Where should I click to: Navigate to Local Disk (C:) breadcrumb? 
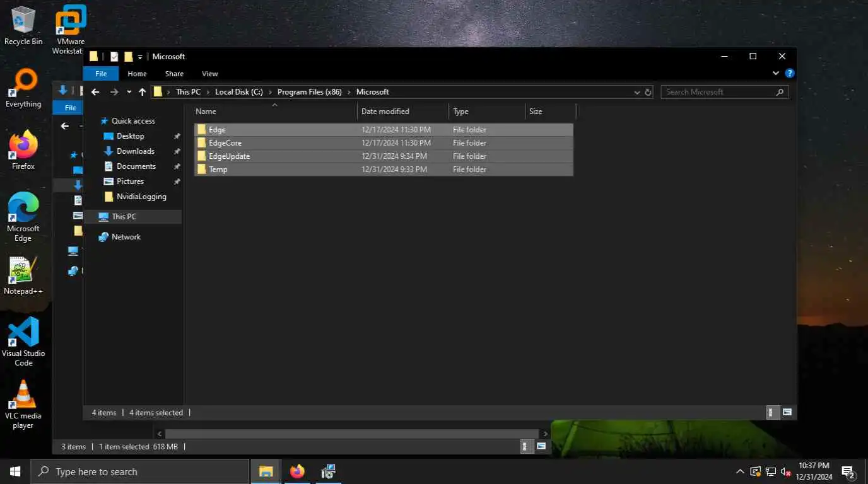pos(239,92)
